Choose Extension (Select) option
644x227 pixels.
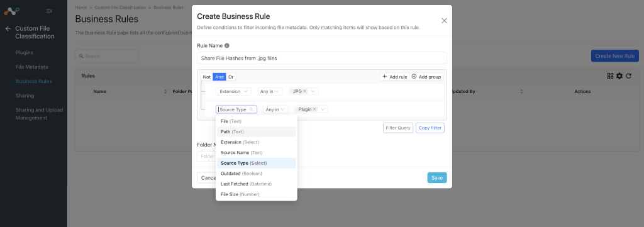[257, 142]
